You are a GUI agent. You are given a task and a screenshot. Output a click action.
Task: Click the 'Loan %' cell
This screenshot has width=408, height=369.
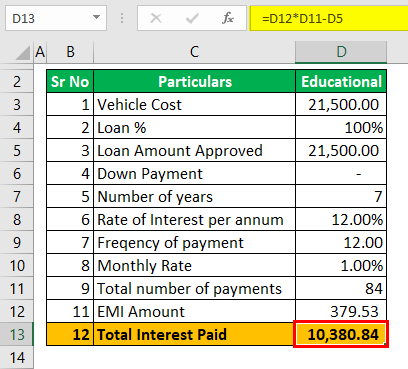(195, 127)
